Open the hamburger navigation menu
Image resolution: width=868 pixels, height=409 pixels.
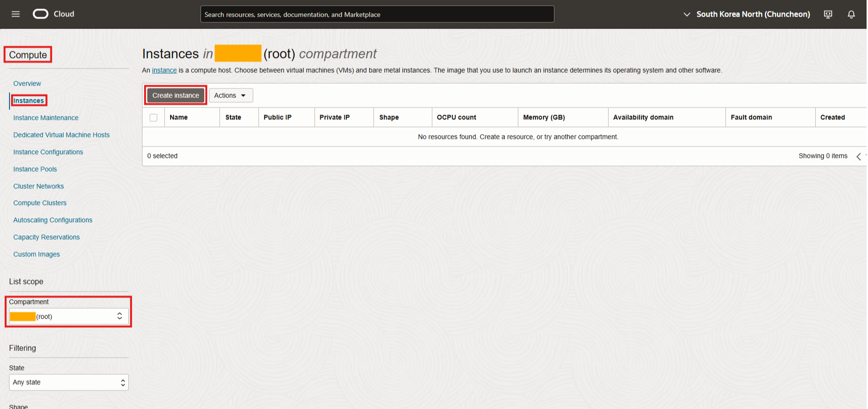(x=16, y=14)
